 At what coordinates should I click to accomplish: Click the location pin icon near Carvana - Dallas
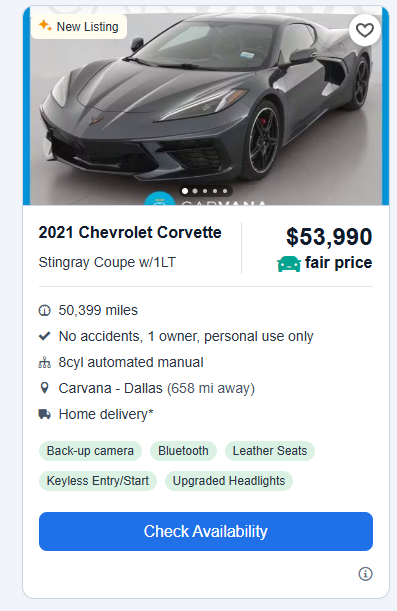coord(44,388)
